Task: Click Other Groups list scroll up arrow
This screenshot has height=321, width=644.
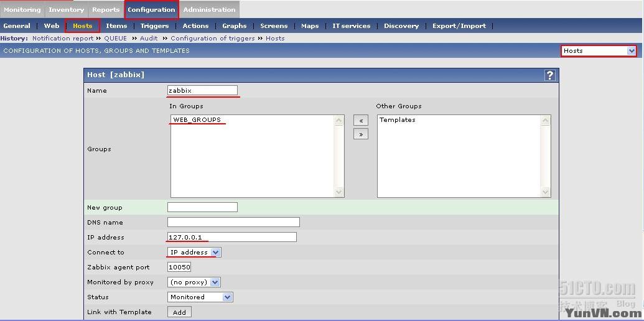Action: (x=546, y=121)
